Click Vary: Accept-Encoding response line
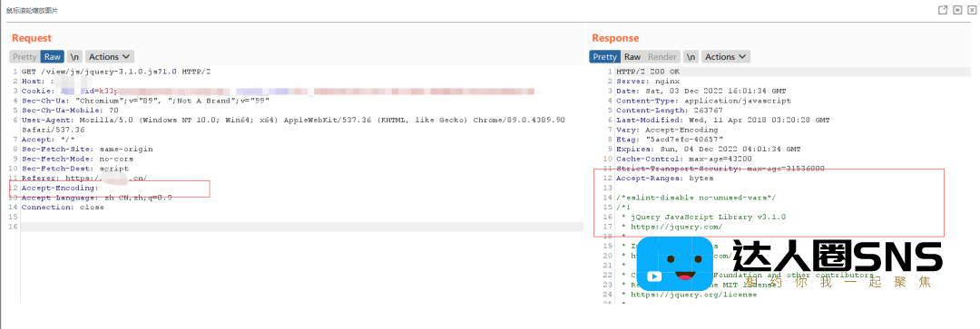The image size is (980, 329). 667,130
